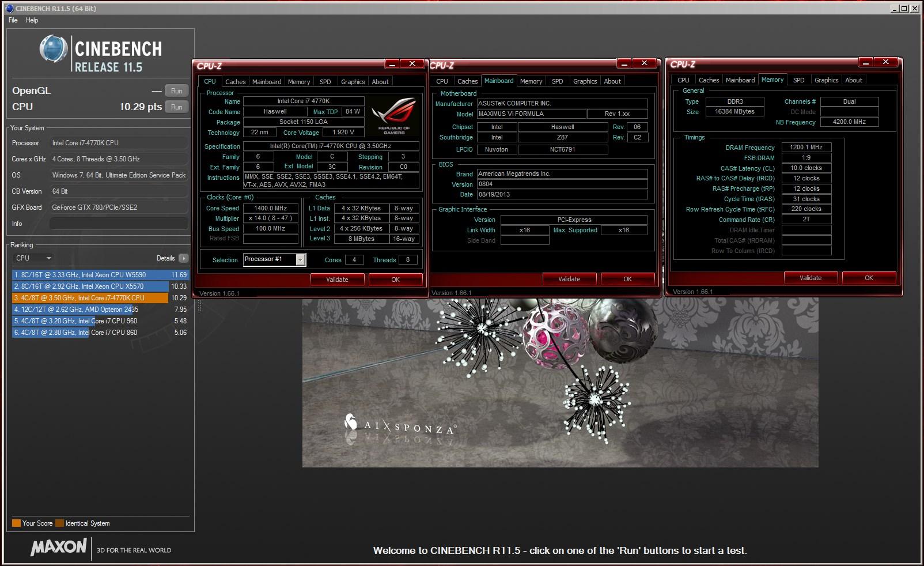Select the Xeon X5570 ranking row
This screenshot has height=566, width=924.
tap(100, 286)
